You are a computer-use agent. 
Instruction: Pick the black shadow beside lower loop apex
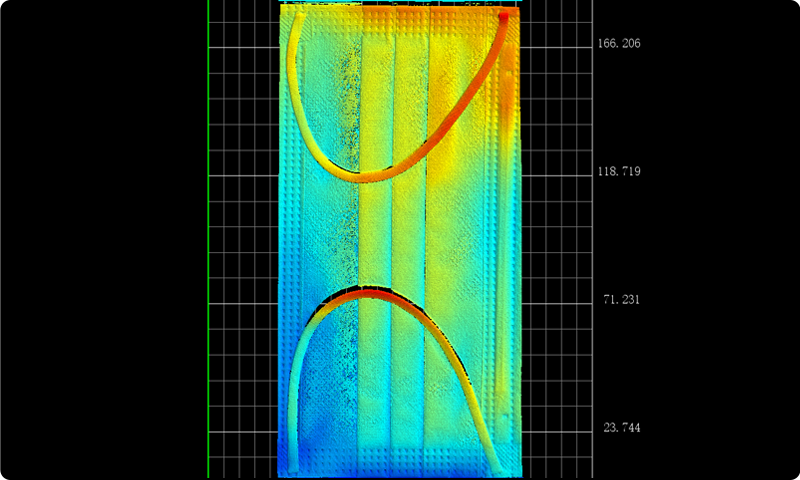(325, 303)
